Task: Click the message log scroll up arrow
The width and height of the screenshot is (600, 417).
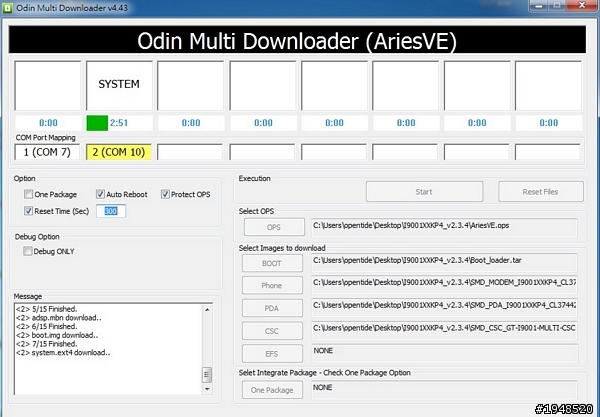Action: click(x=207, y=309)
